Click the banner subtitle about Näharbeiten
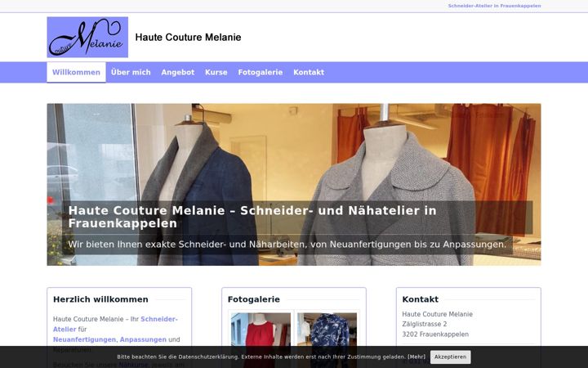Viewport: 588px width, 368px height. [287, 244]
